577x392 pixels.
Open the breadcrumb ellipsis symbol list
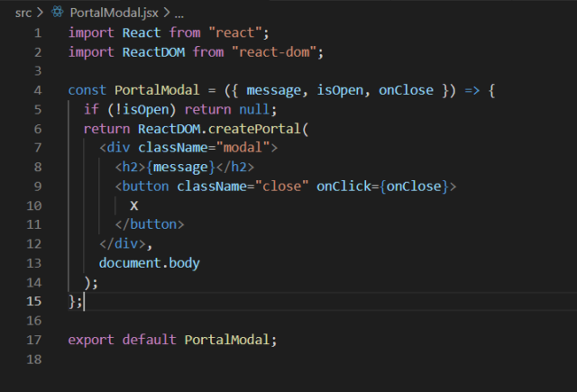coord(179,15)
